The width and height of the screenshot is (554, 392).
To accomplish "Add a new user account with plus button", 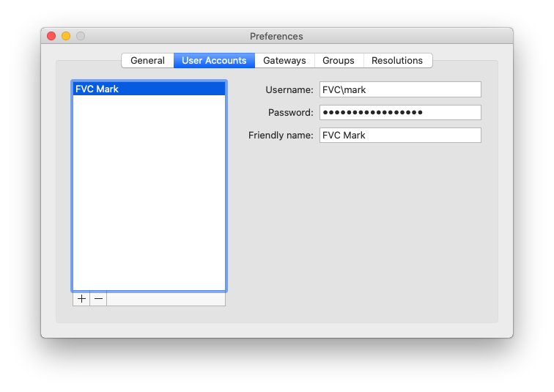I will (81, 299).
